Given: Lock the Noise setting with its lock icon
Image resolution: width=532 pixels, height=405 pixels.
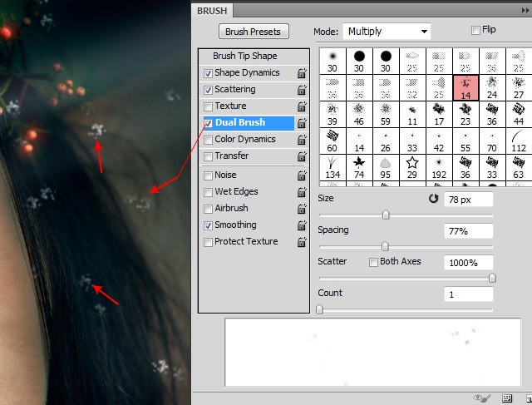Looking at the screenshot, I should (x=302, y=175).
